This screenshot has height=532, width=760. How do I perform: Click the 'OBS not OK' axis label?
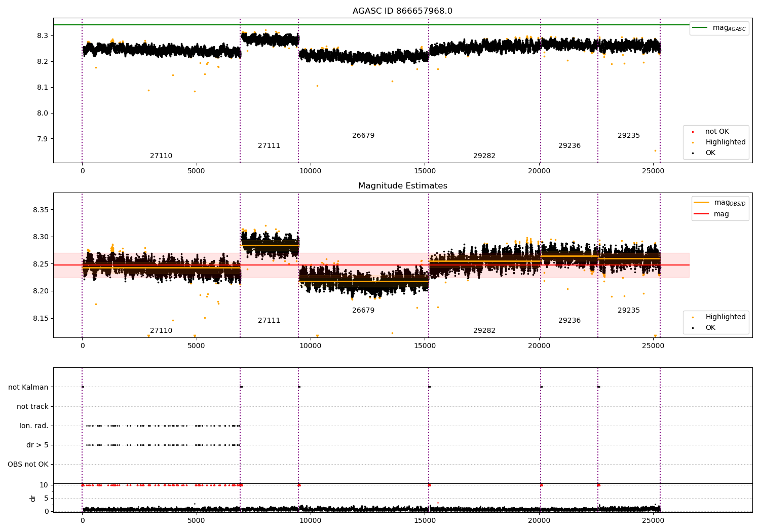click(x=28, y=465)
